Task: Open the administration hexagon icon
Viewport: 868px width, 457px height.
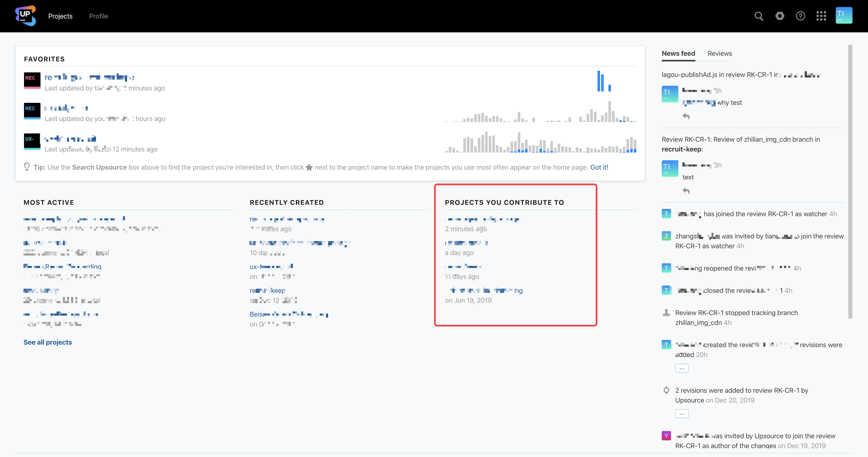Action: point(779,16)
